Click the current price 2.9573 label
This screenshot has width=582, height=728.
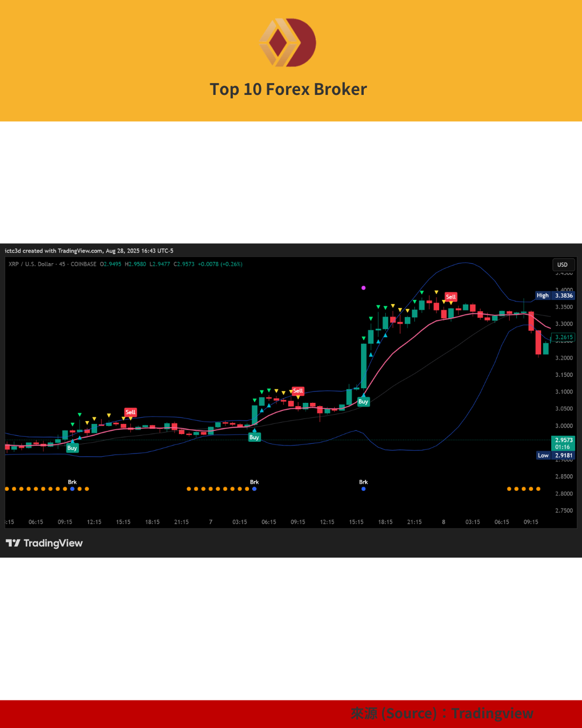click(x=564, y=441)
